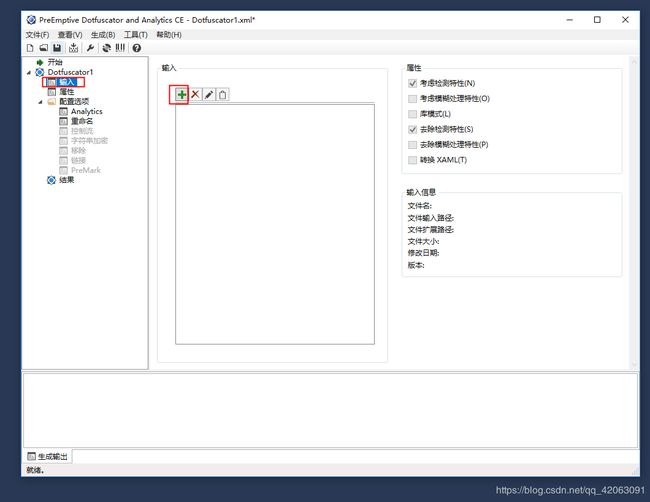Remove an input with the red X icon
The width and height of the screenshot is (650, 502).
coord(195,95)
